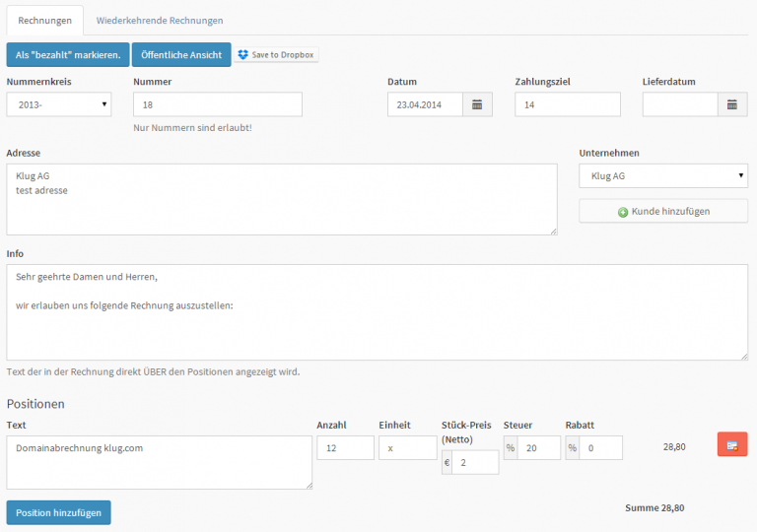
Task: Edit the Stück-Preis netto field
Action: coord(475,462)
